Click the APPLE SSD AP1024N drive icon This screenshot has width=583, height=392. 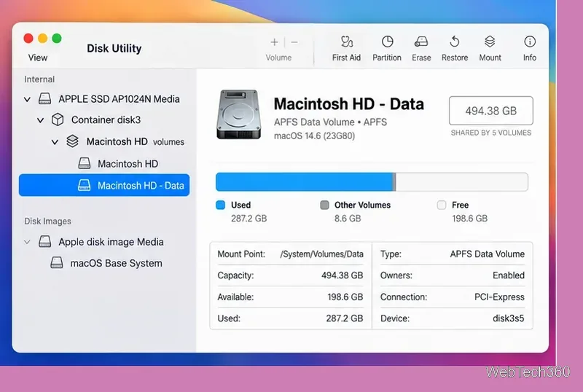tap(44, 99)
